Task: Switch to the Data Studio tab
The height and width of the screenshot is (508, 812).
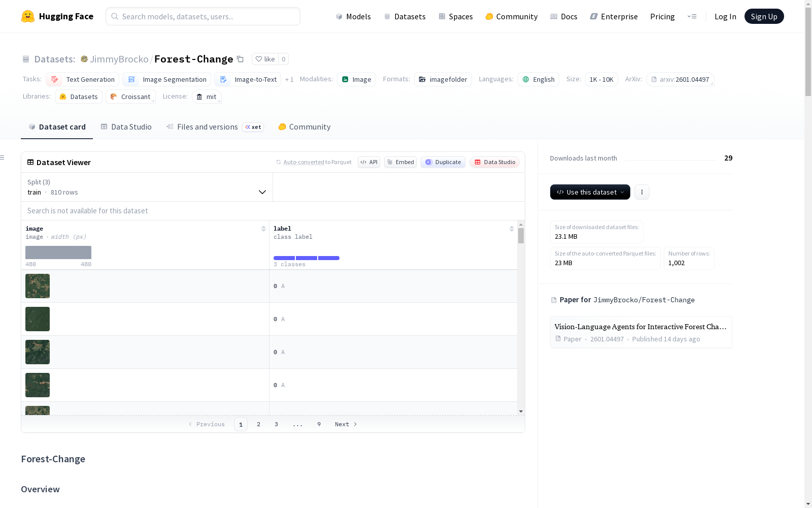Action: (x=126, y=127)
